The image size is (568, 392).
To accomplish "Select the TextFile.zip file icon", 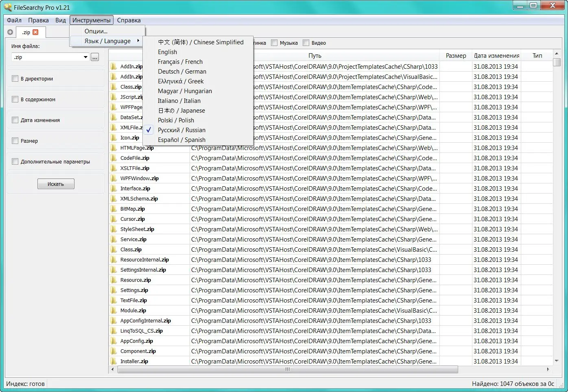I will pos(114,300).
